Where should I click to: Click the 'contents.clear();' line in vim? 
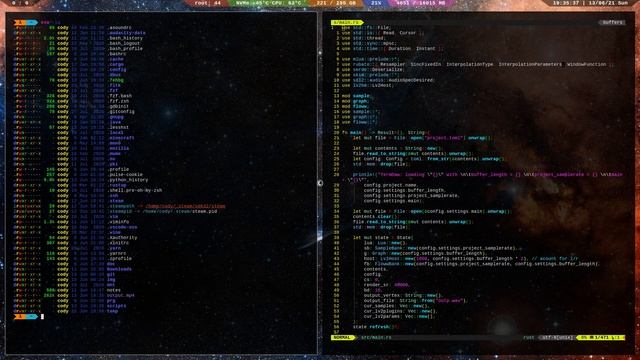pos(376,217)
